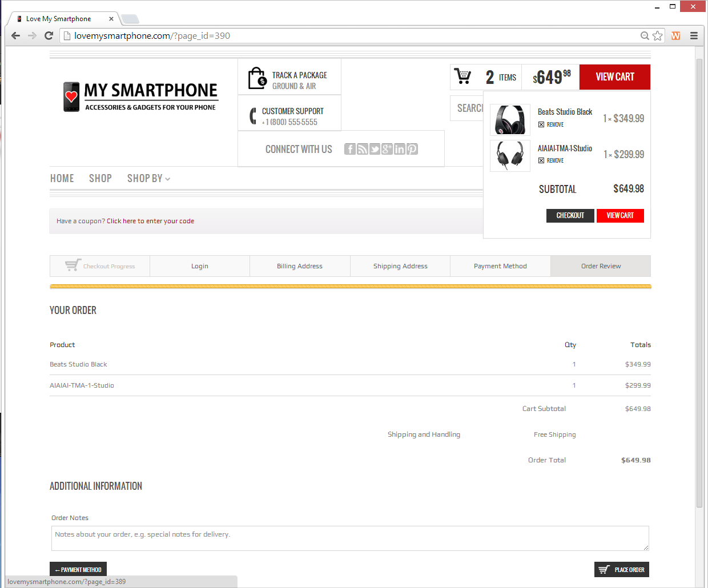708x588 pixels.
Task: Bookmark page with the star icon
Action: 658,35
